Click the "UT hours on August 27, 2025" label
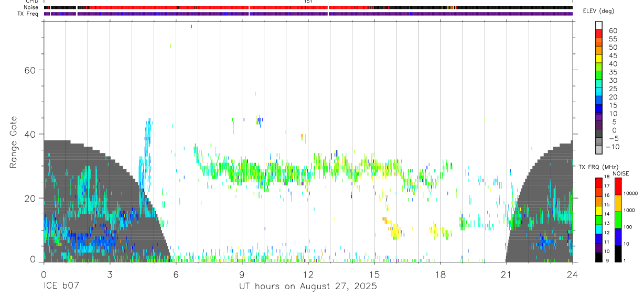 click(x=308, y=287)
